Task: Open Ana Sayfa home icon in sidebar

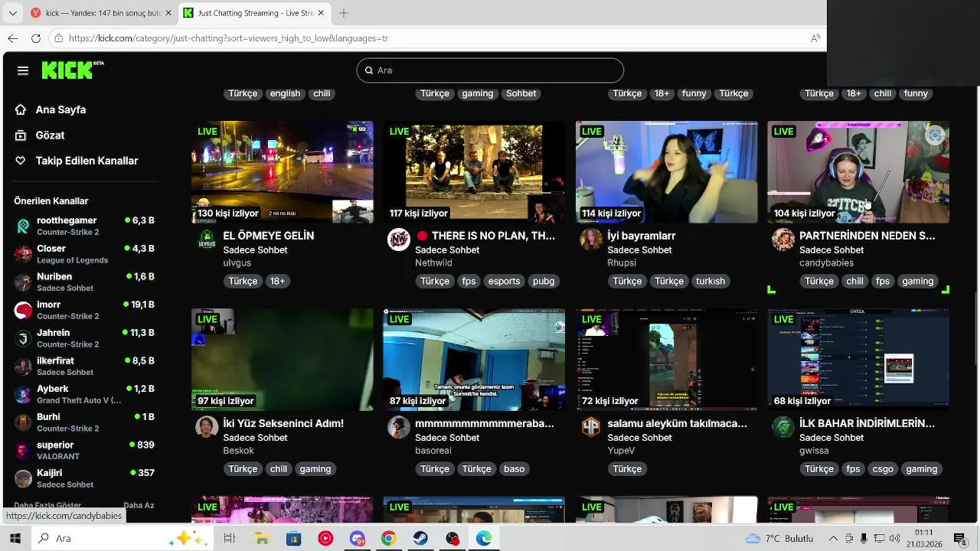Action: pos(21,109)
